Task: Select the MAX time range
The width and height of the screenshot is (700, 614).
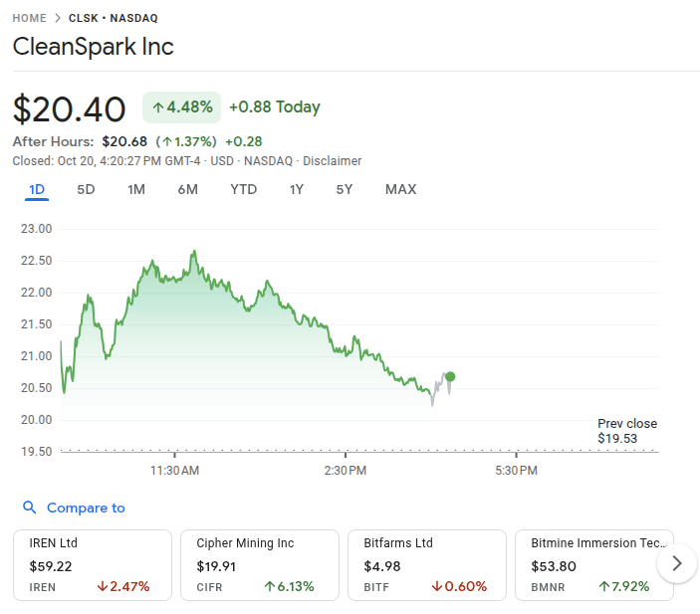Action: 400,189
